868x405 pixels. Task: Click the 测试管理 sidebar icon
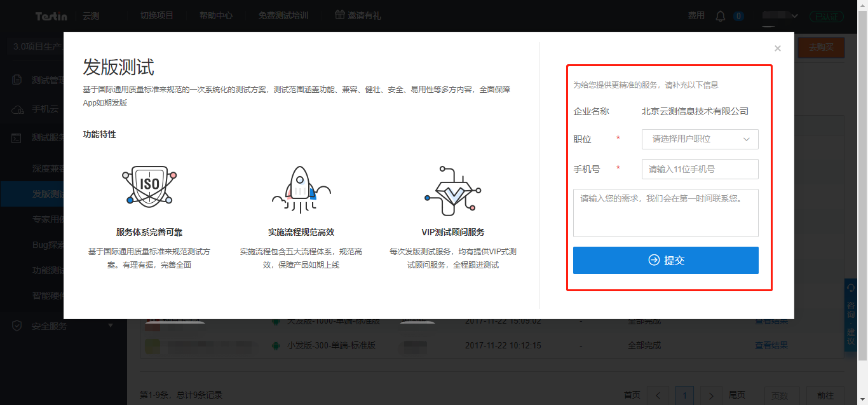point(18,80)
